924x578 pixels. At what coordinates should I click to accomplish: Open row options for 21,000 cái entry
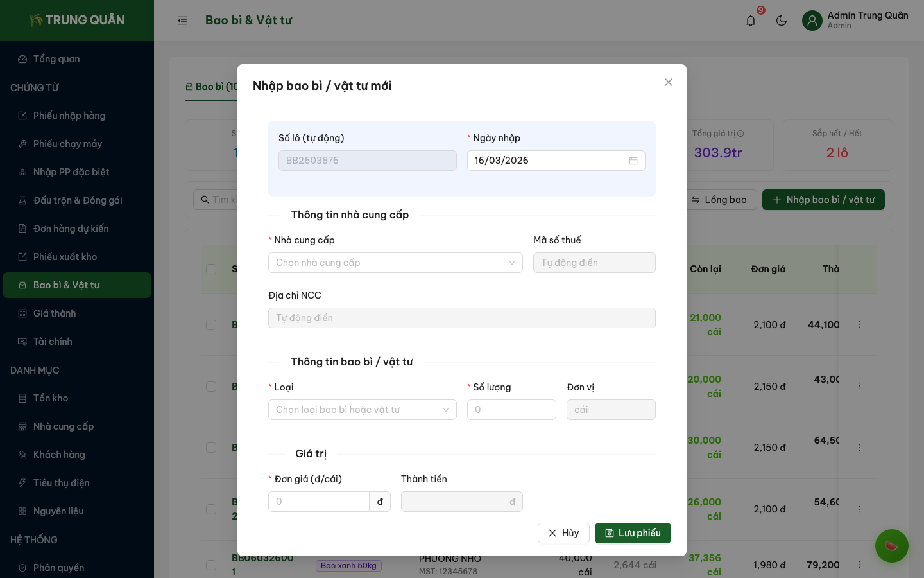(859, 325)
